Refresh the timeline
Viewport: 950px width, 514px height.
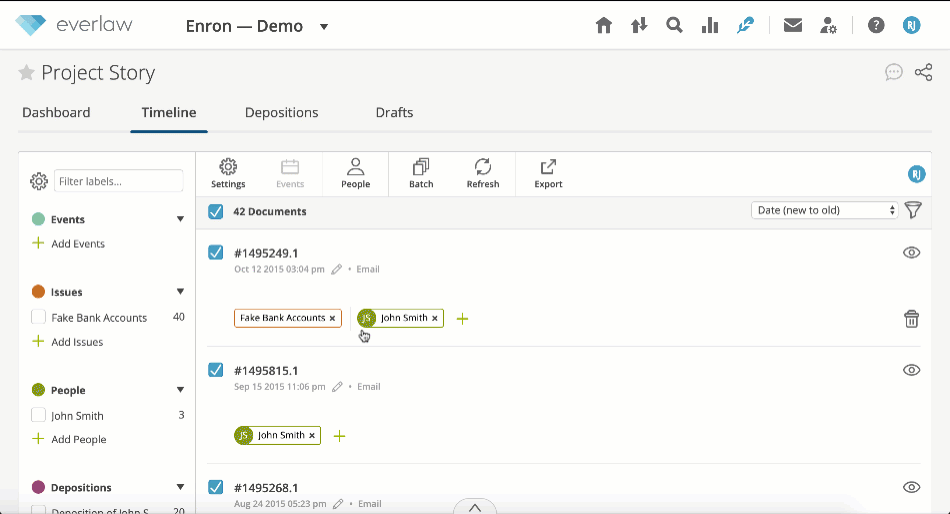(483, 174)
